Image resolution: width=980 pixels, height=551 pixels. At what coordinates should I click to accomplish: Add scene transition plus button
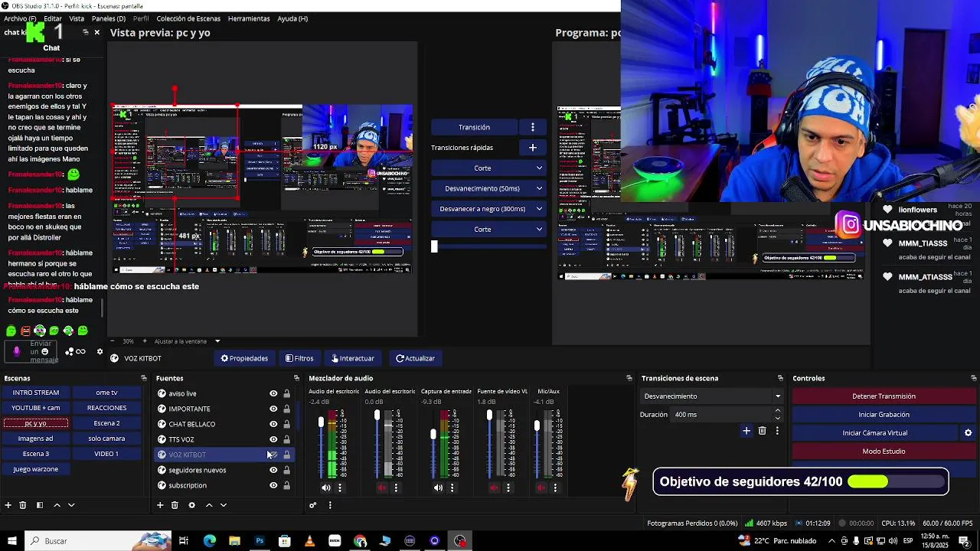pyautogui.click(x=746, y=432)
